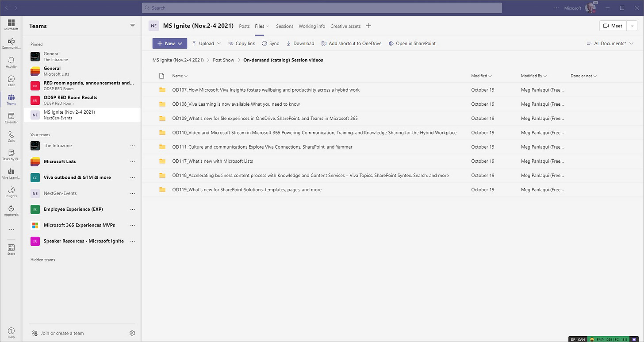Open the OD111 Culture and communications folder
Viewport: 644px width, 342px height.
point(262,147)
